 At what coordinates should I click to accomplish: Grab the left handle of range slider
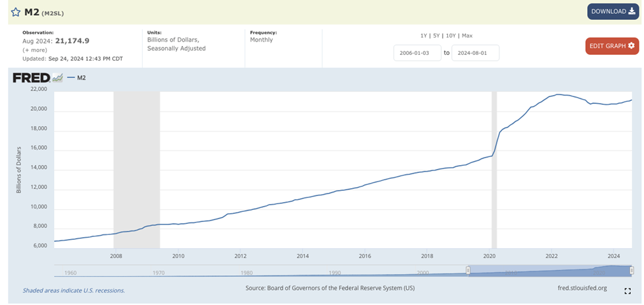[x=468, y=270]
